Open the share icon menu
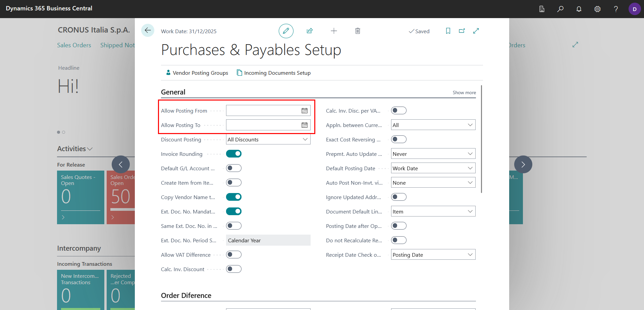Viewport: 644px width, 310px height. [x=310, y=31]
